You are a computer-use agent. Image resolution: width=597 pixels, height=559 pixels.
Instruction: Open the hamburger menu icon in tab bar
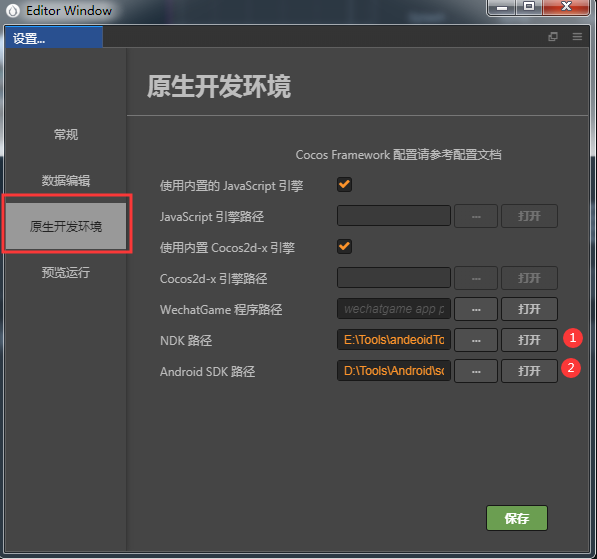pos(577,37)
